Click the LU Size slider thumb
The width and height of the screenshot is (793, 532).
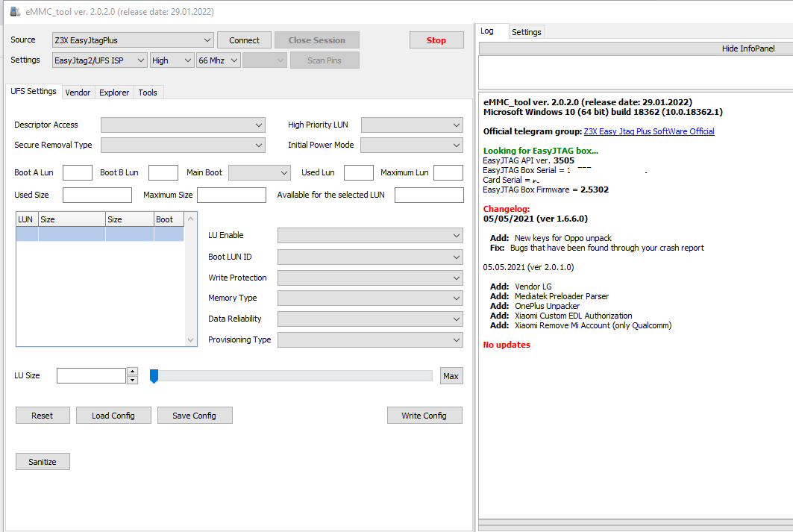point(154,376)
